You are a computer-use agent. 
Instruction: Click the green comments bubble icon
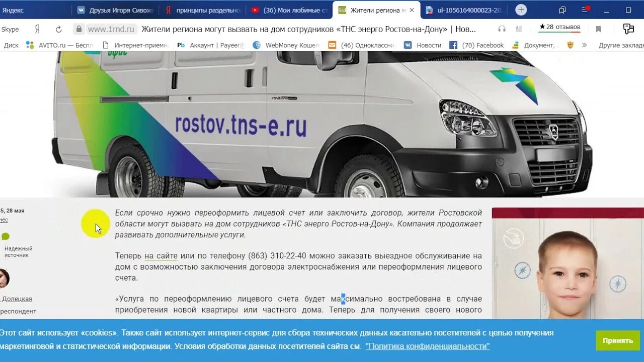5,236
